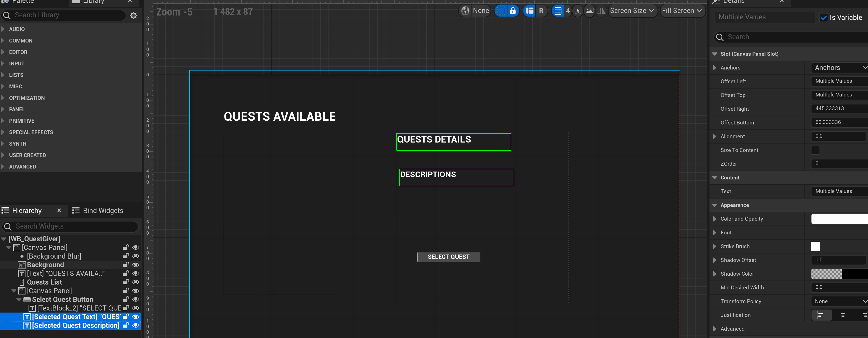Click the select-mode cursor icon in toolbar

click(x=578, y=11)
